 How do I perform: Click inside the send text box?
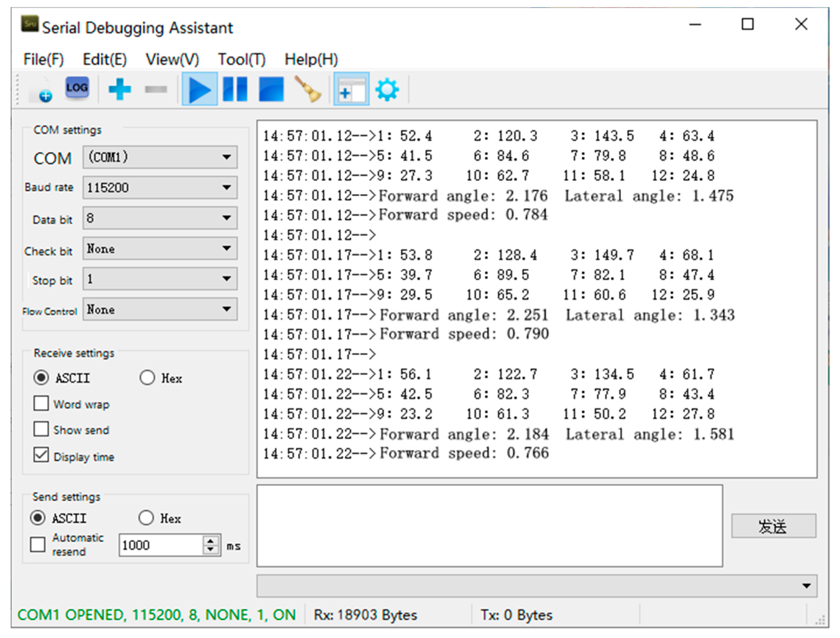pos(489,526)
